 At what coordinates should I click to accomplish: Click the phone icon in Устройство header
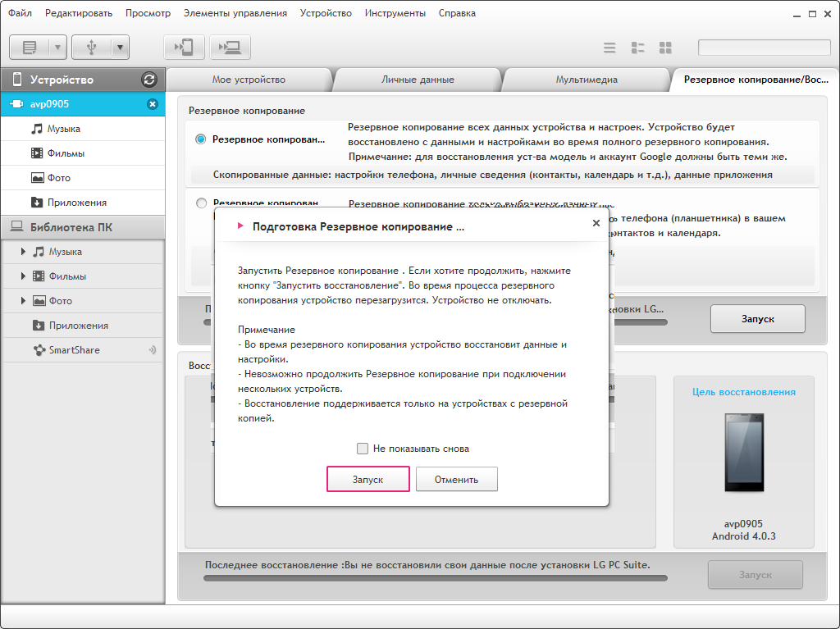click(x=17, y=80)
